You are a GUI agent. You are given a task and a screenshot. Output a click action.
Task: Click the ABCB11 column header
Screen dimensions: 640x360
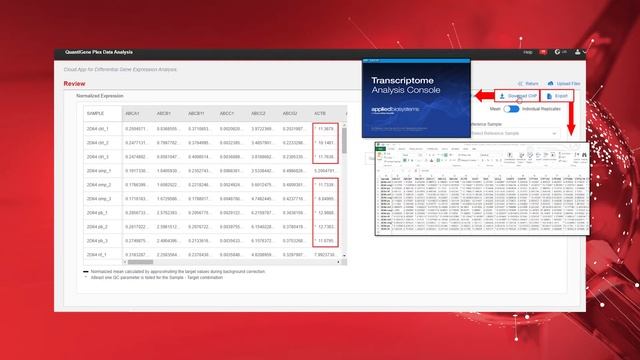coord(196,113)
